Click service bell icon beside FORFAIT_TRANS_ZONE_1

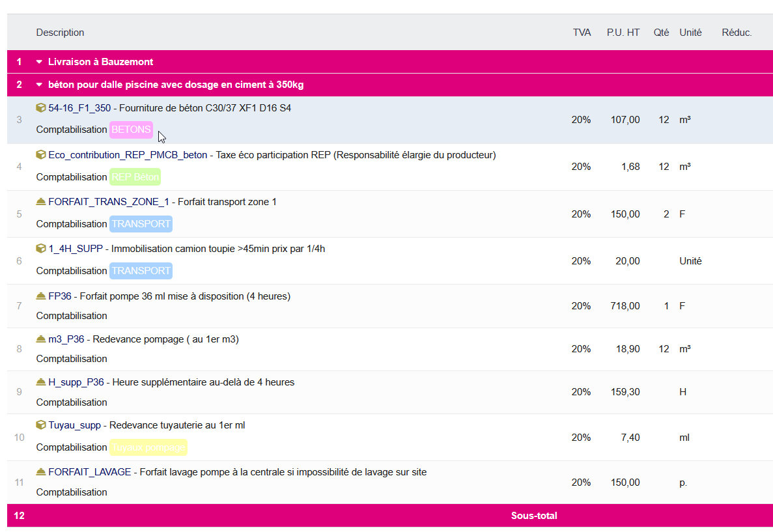click(41, 202)
